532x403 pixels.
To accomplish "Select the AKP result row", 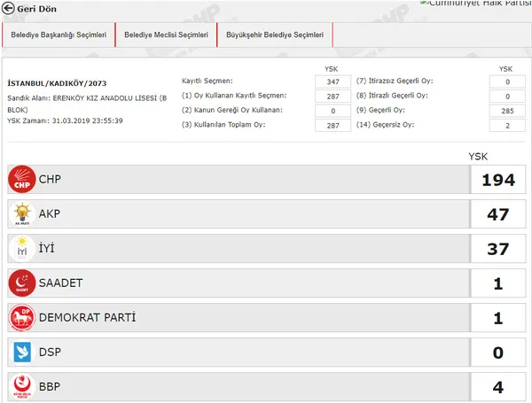I will point(239,214).
